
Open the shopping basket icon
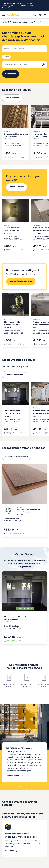pos(45,15)
